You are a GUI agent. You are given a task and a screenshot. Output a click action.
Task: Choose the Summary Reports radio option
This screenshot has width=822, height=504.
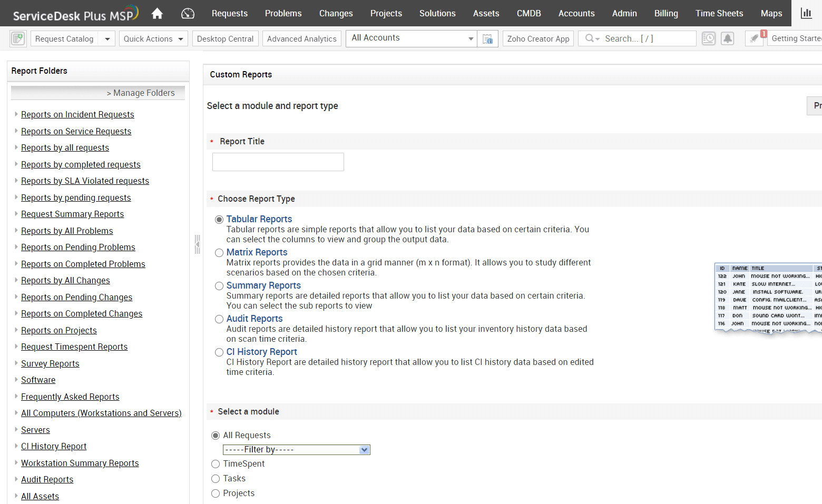[x=219, y=286]
